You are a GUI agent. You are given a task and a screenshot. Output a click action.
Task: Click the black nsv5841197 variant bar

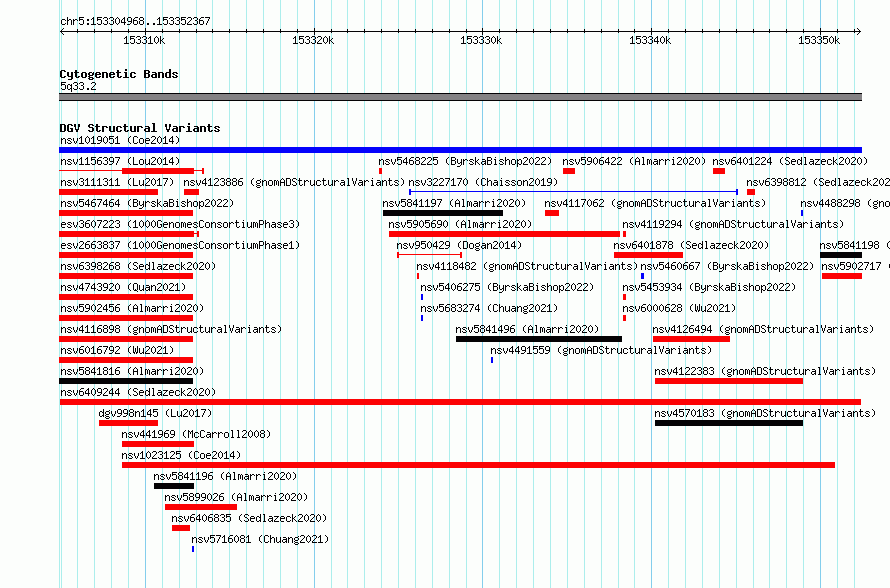point(443,213)
